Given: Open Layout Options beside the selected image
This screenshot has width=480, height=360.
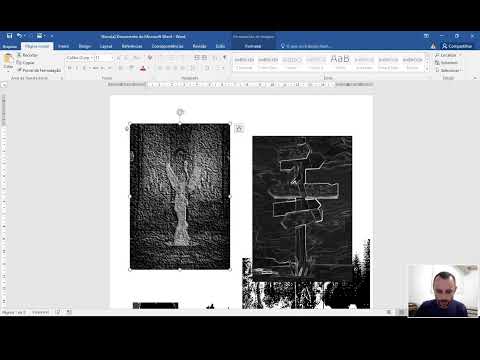Looking at the screenshot, I should click(x=239, y=128).
